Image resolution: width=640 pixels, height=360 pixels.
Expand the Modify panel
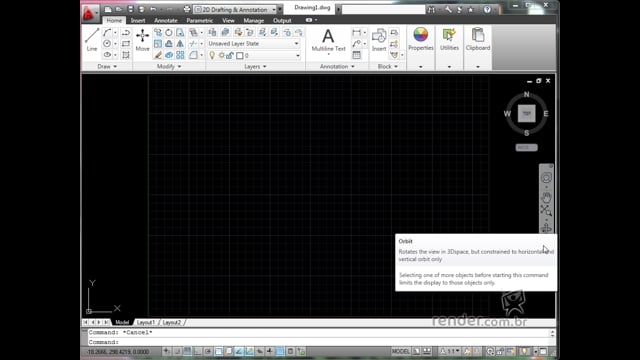pos(169,66)
